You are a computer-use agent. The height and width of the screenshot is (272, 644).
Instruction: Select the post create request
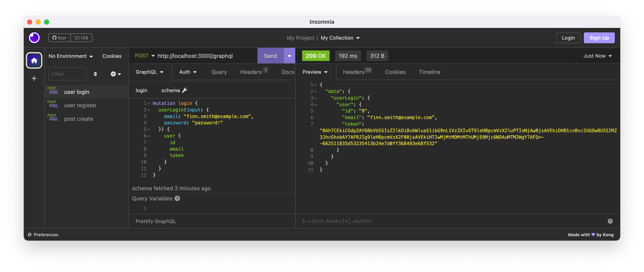(87, 119)
